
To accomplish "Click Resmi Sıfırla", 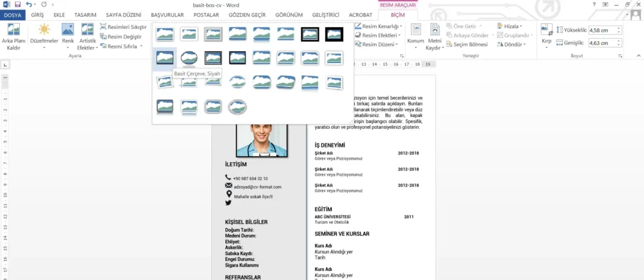I will pos(118,46).
